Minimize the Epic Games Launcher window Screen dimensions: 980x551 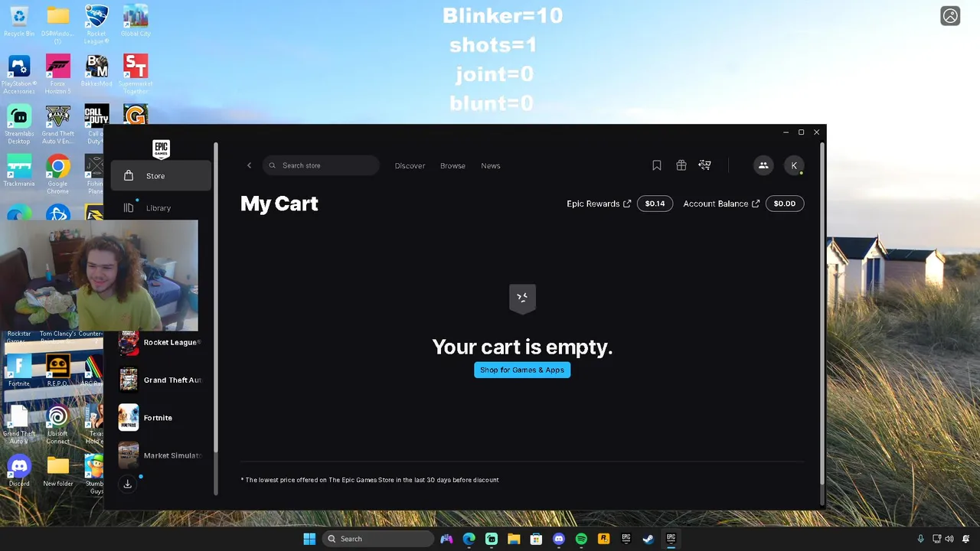(x=786, y=132)
